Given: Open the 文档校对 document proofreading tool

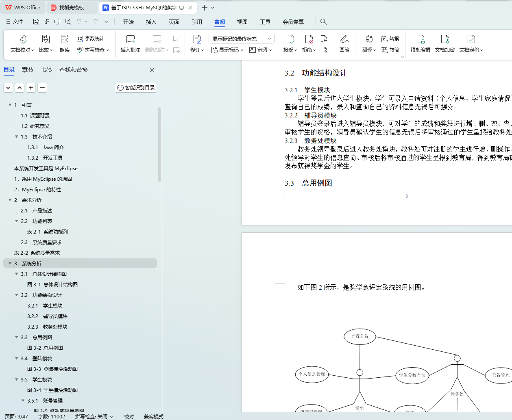Looking at the screenshot, I should pyautogui.click(x=22, y=43).
